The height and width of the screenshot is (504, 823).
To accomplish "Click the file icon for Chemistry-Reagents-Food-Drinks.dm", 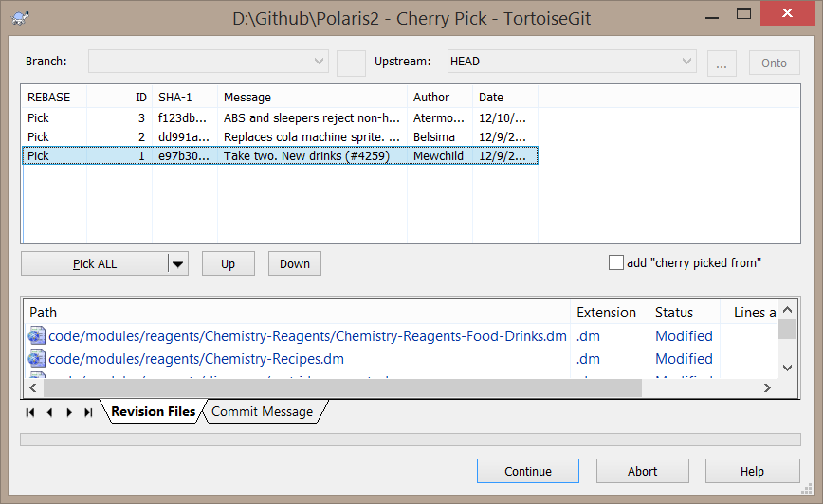I will [37, 335].
